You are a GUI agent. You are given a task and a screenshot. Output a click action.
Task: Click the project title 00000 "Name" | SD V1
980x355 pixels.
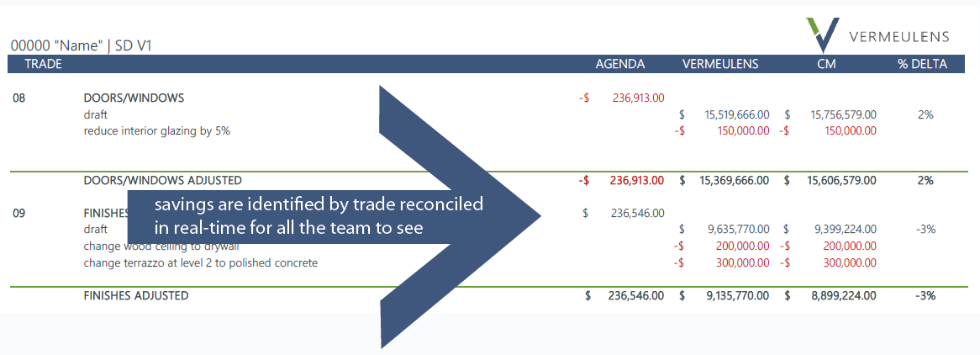82,46
